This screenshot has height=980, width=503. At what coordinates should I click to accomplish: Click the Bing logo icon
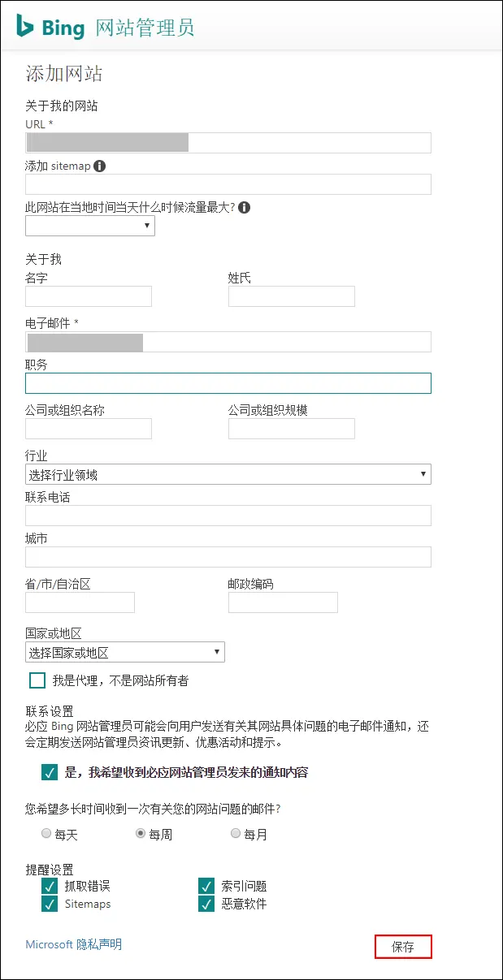click(25, 26)
